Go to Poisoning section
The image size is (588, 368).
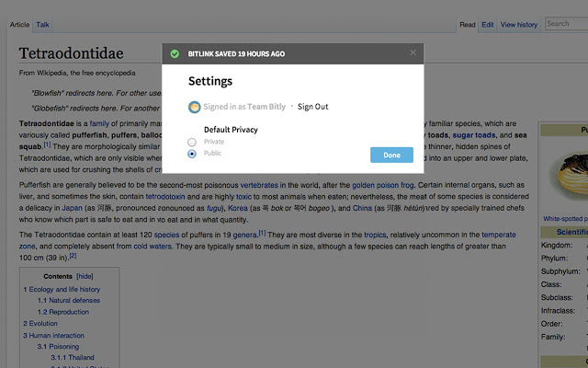(58, 347)
